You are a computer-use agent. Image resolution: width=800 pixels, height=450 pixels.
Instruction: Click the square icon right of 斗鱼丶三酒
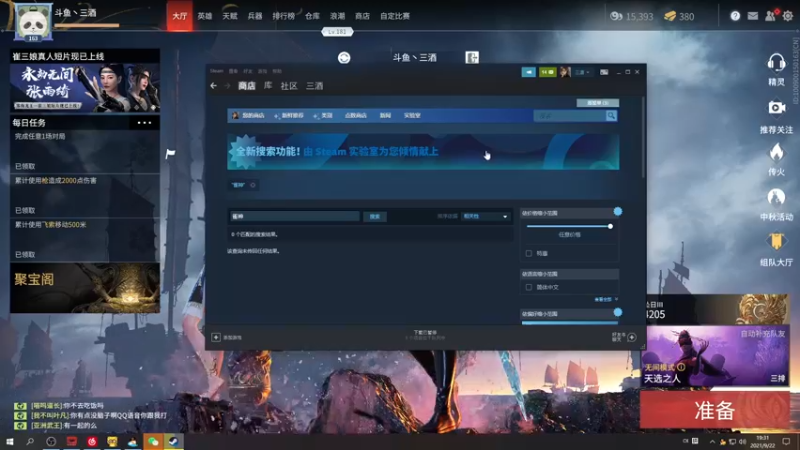[x=472, y=58]
